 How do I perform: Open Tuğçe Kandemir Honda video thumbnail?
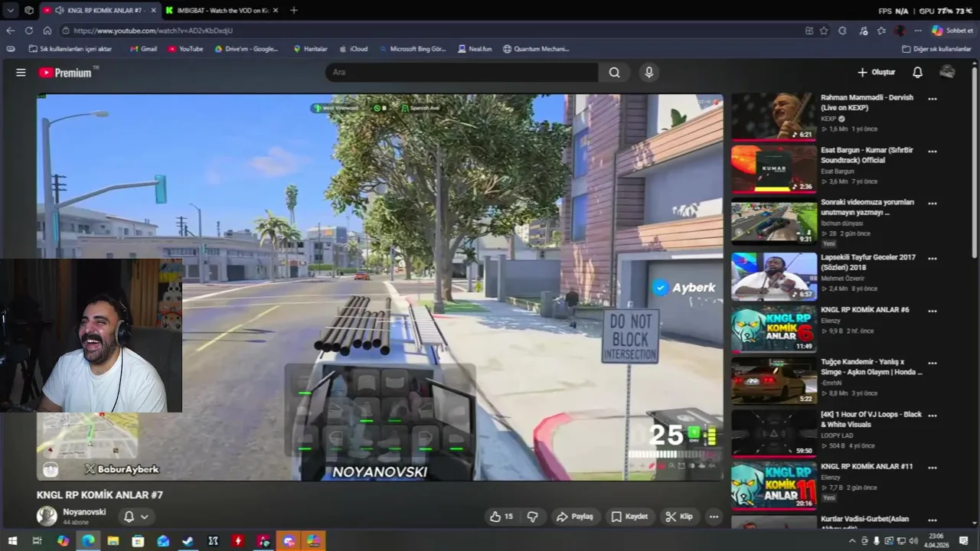(x=773, y=380)
